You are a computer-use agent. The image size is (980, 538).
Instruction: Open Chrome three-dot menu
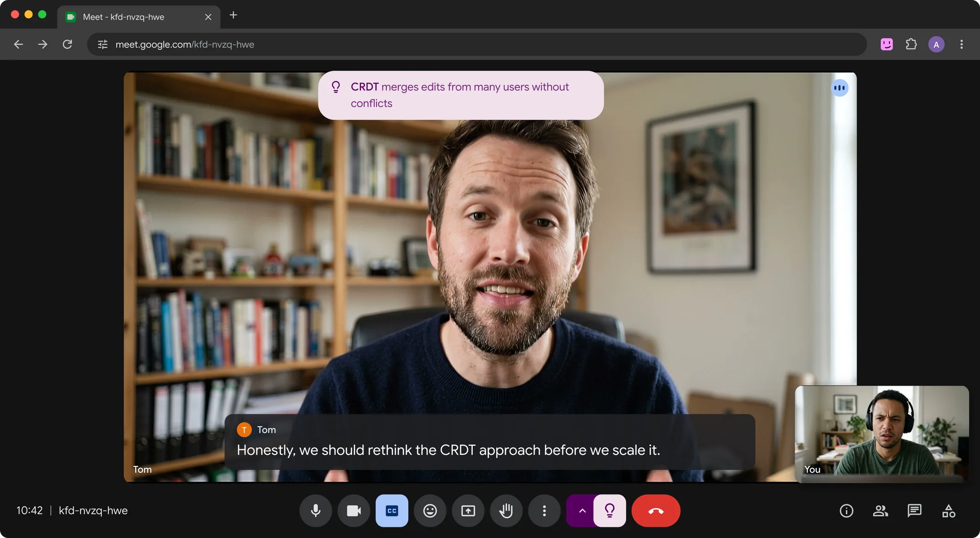[x=961, y=44]
